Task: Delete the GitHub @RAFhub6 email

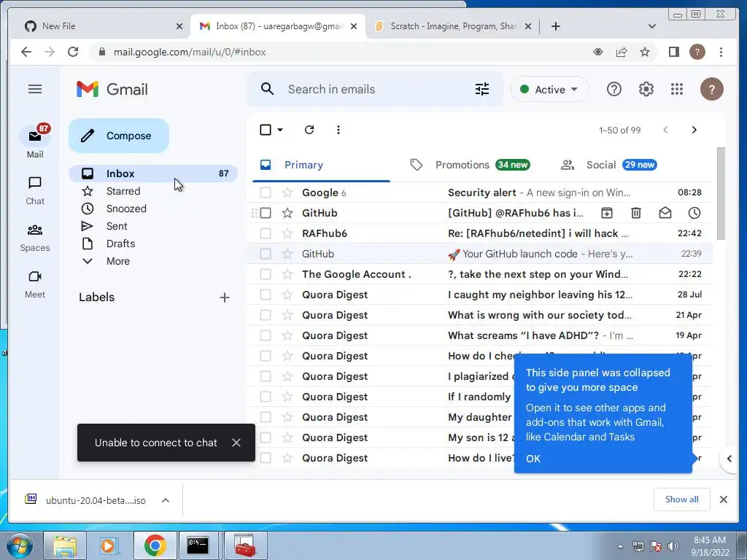Action: point(636,213)
